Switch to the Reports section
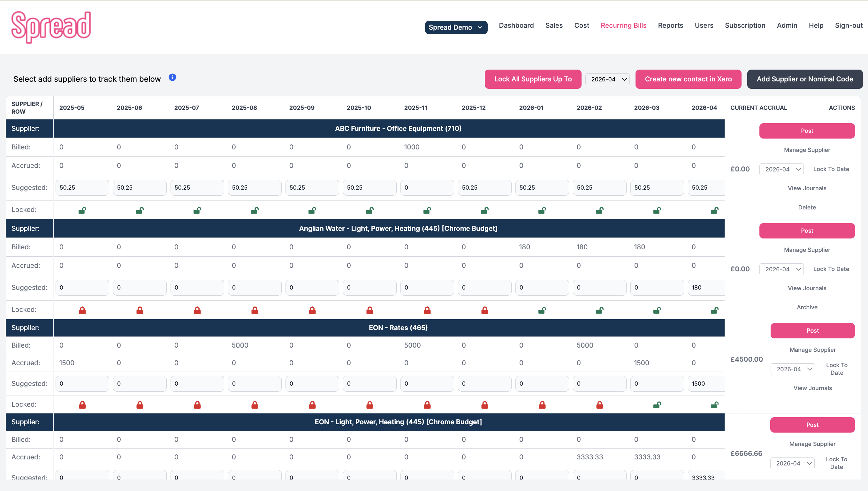868x491 pixels. point(671,25)
